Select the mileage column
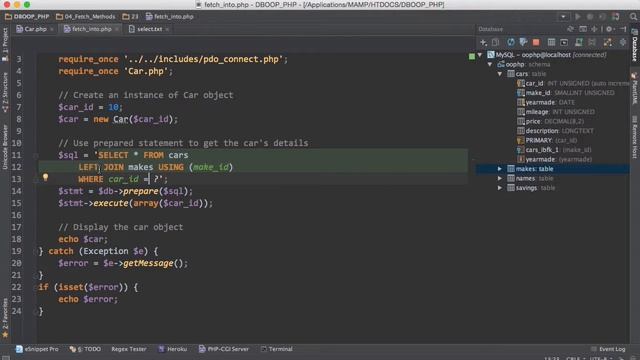The image size is (640, 360). tap(556, 112)
